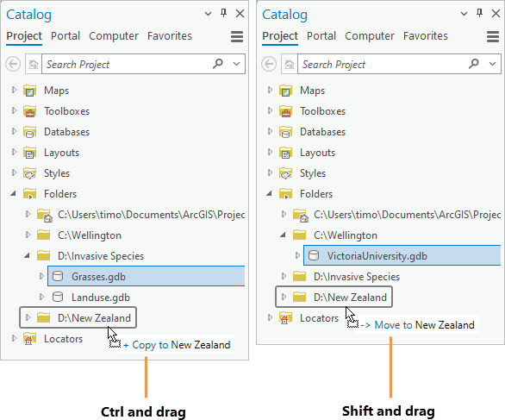Click the Locators icon in right pane
This screenshot has height=420, width=505.
click(x=285, y=318)
